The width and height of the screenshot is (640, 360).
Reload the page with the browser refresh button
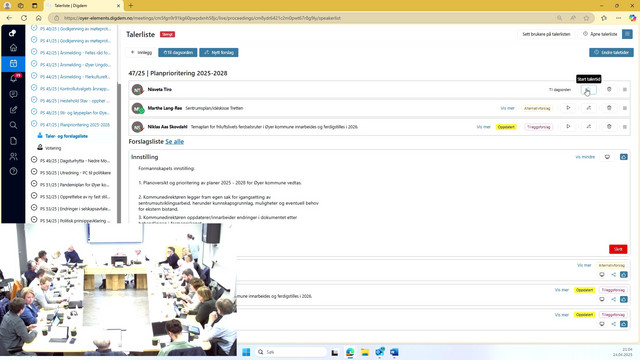(x=24, y=18)
